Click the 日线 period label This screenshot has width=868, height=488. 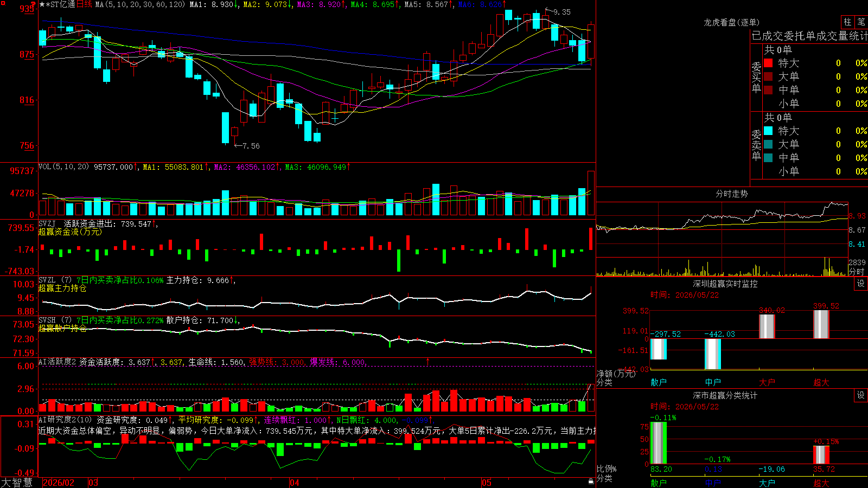(x=85, y=4)
